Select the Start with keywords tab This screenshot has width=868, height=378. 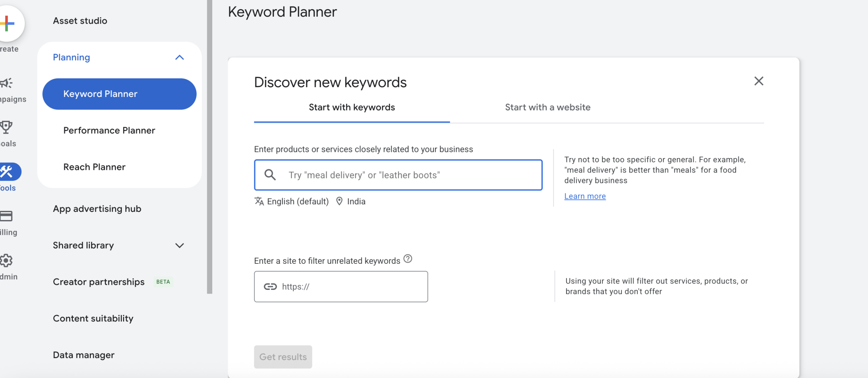coord(352,107)
